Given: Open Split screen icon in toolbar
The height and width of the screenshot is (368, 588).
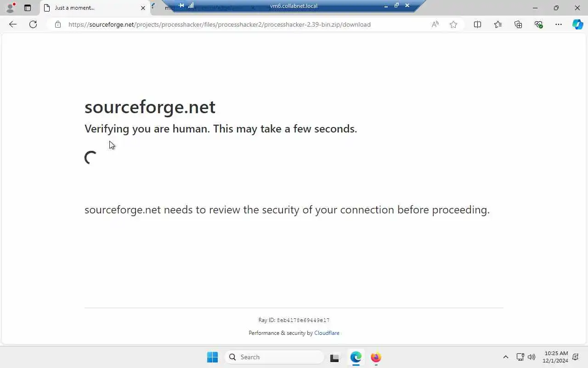Looking at the screenshot, I should tap(477, 24).
